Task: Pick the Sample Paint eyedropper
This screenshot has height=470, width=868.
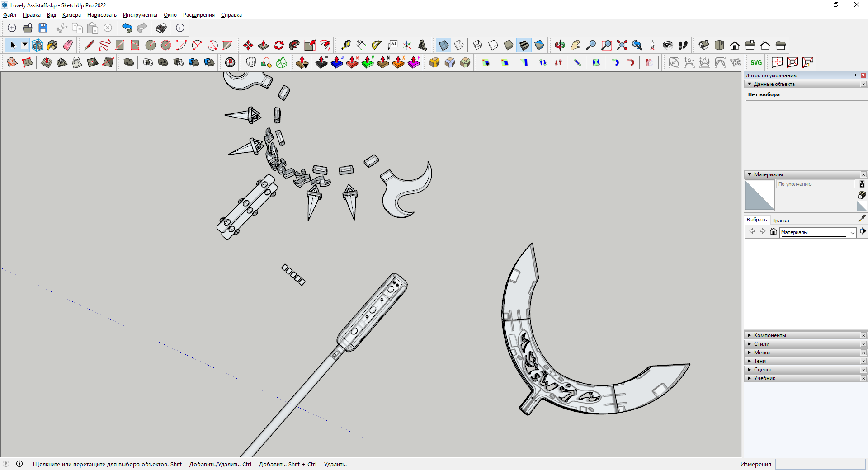Action: 862,218
